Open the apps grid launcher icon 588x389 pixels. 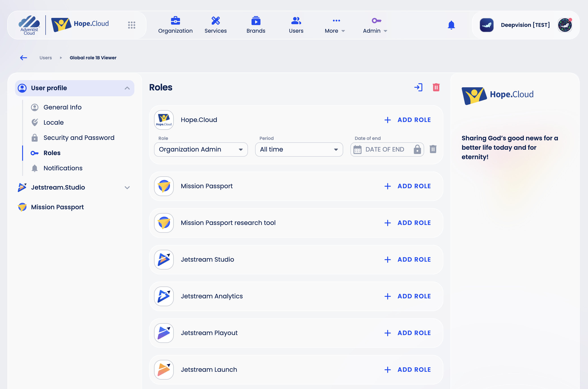pos(132,25)
